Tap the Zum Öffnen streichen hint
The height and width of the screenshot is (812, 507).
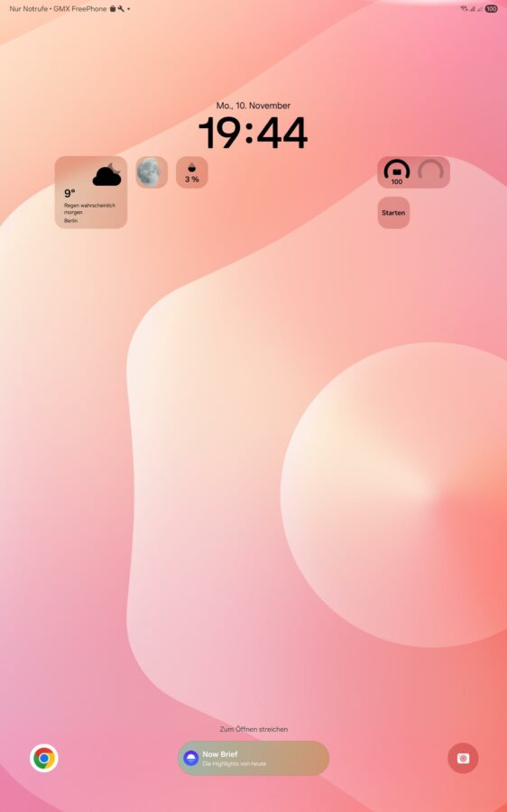[253, 729]
